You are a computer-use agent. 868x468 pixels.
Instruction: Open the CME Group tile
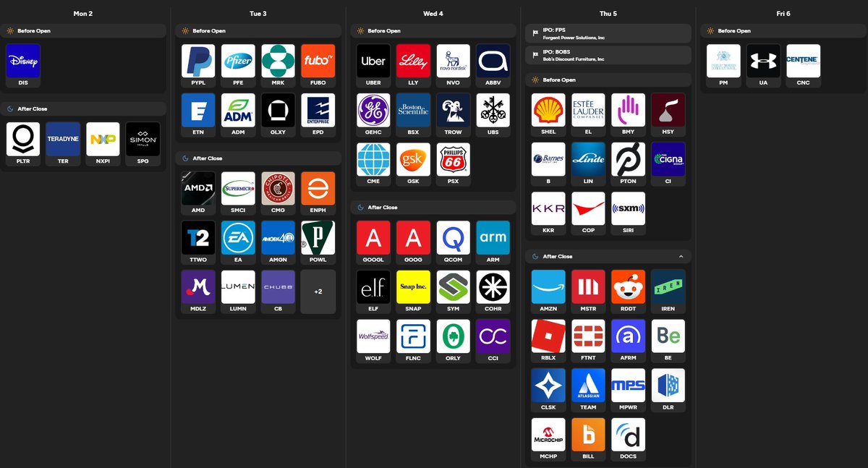(374, 163)
